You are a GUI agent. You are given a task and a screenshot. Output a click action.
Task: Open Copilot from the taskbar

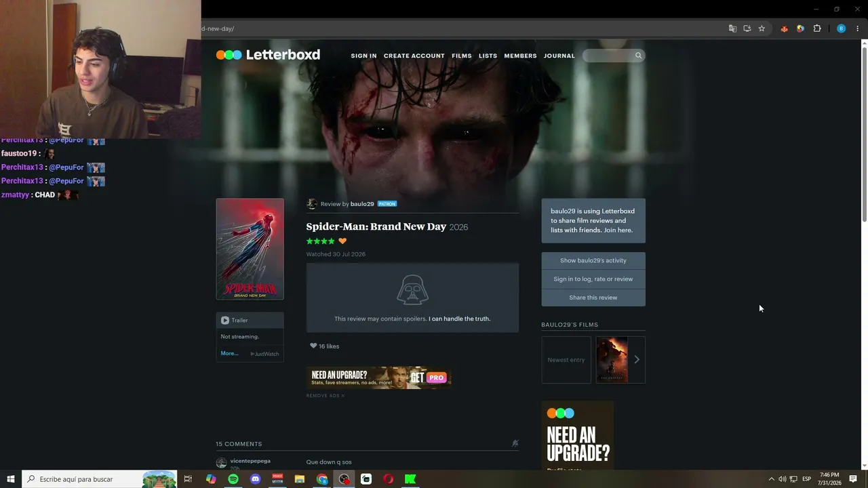(211, 479)
